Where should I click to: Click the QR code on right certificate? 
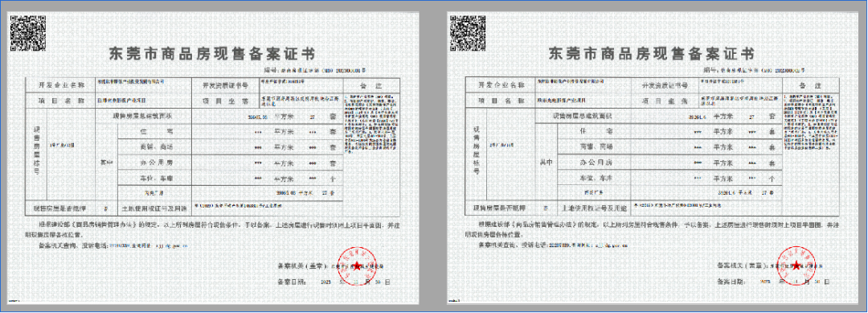tap(467, 33)
